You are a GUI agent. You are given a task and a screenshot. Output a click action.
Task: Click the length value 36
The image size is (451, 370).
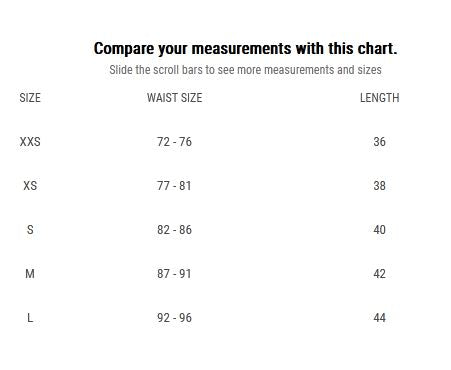[379, 142]
